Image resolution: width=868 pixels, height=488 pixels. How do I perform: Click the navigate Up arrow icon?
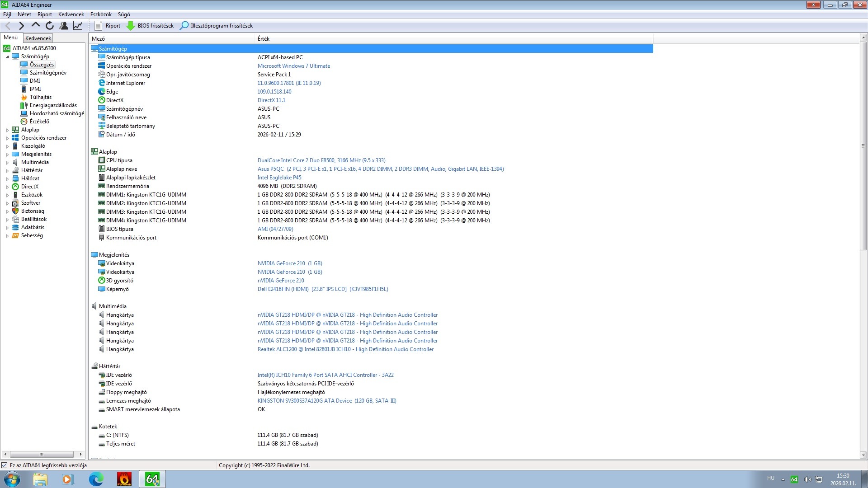(x=36, y=26)
